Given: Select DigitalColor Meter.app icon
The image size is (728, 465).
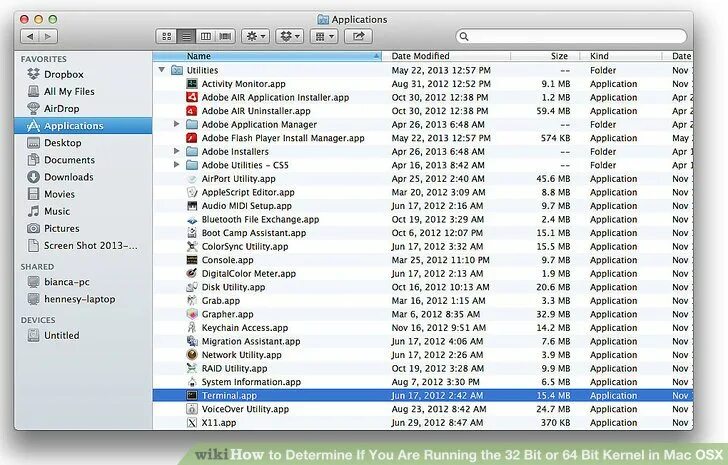Looking at the screenshot, I should (192, 273).
